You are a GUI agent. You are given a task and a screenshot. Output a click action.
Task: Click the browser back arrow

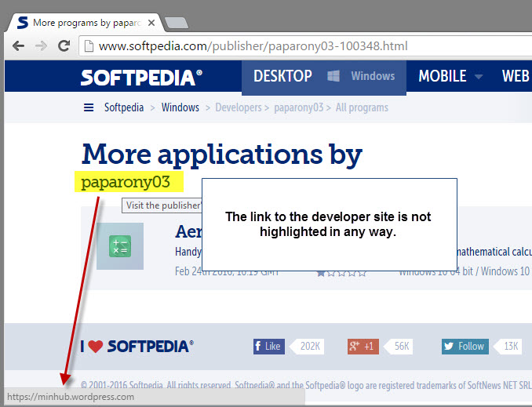[x=18, y=45]
